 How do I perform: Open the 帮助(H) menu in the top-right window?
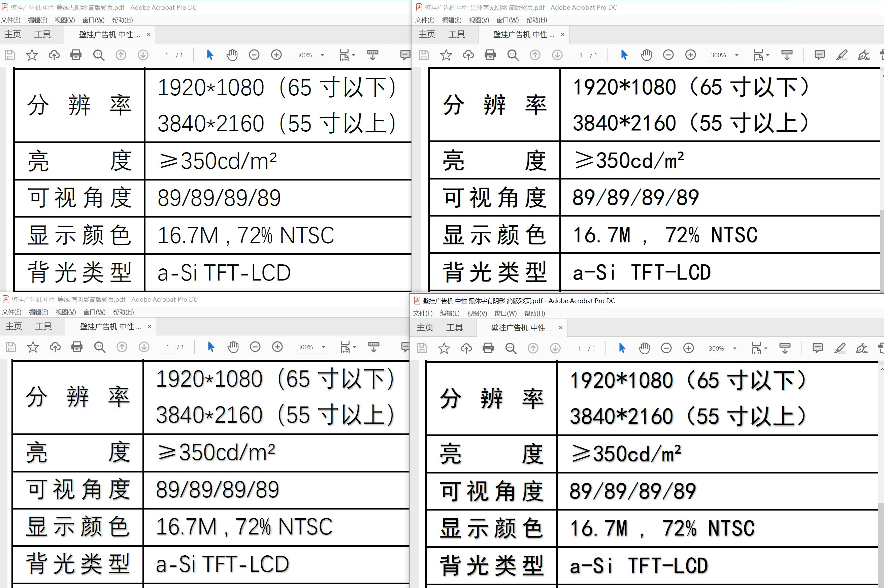click(x=537, y=20)
